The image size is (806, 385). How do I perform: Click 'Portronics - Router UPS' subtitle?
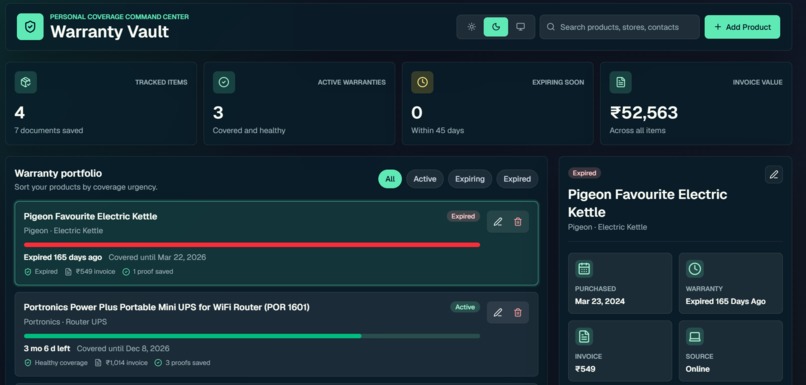(x=65, y=322)
